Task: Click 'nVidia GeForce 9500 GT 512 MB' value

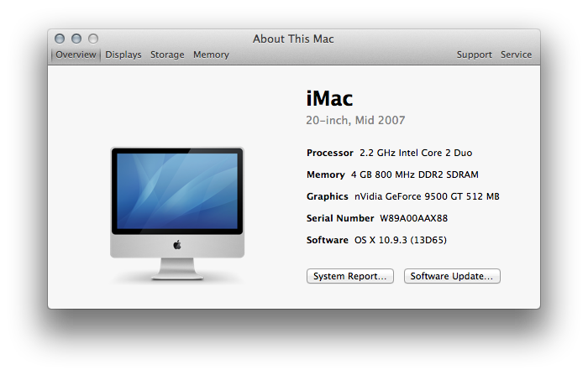Action: (x=427, y=196)
